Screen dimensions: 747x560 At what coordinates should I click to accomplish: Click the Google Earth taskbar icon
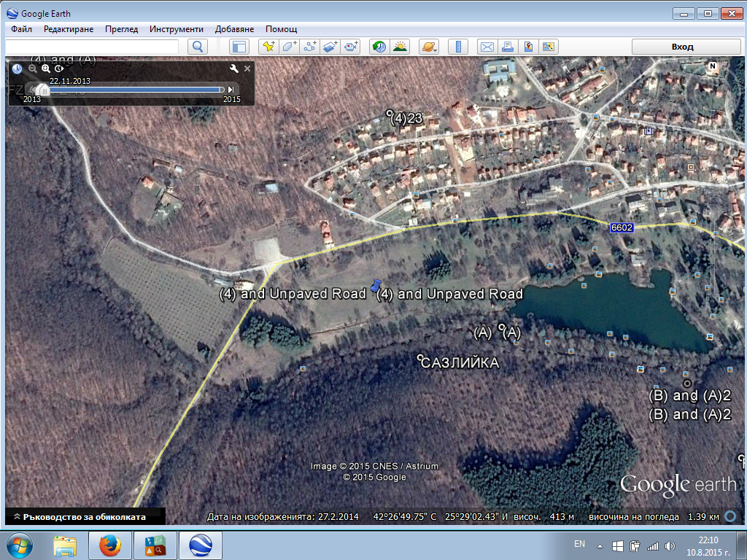click(x=201, y=546)
